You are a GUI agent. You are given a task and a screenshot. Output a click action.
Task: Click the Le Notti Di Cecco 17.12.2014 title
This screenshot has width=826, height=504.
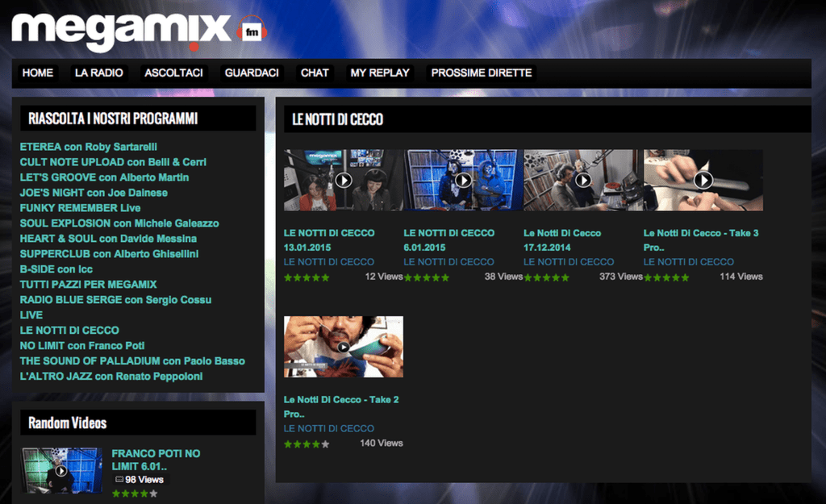(x=562, y=240)
